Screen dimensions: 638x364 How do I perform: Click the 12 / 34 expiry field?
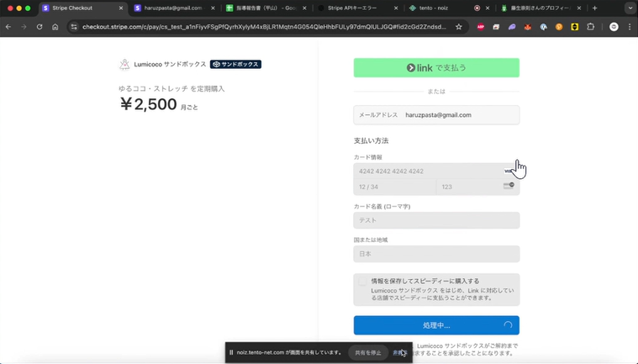(395, 187)
